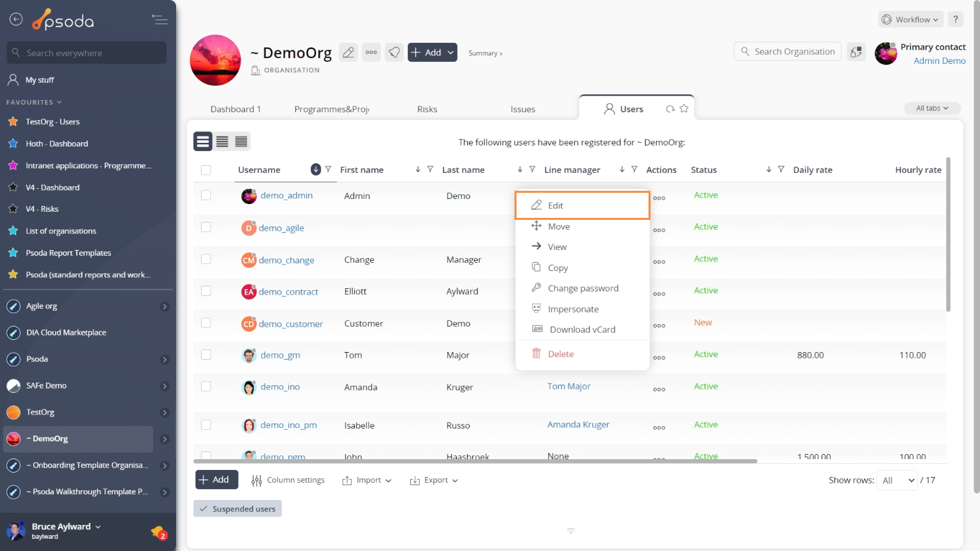Check the select-all header checkbox

[205, 170]
